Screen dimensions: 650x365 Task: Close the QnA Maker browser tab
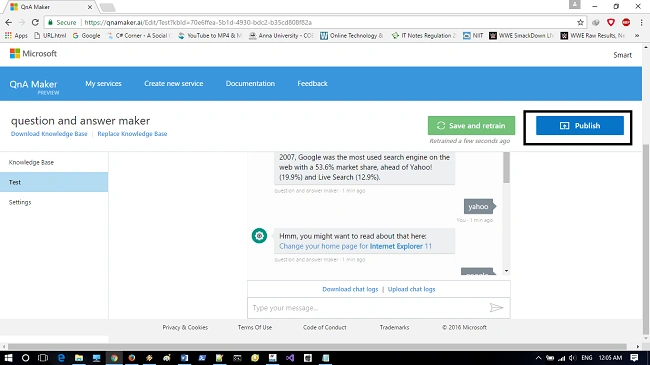[90, 7]
